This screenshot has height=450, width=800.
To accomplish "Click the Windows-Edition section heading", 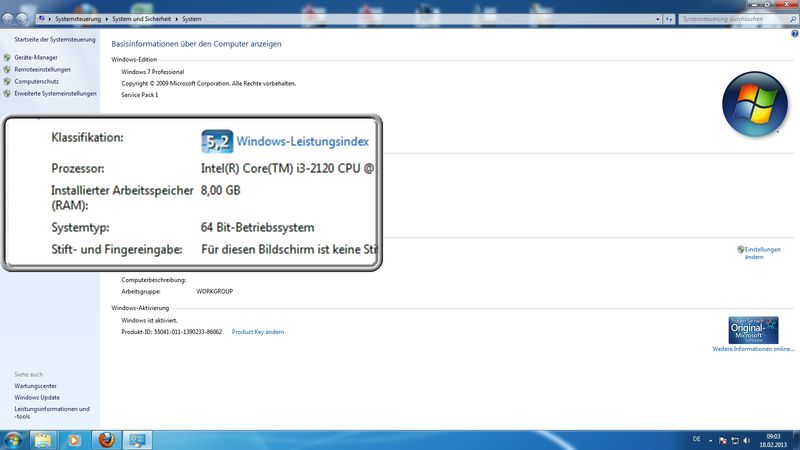I will point(134,60).
